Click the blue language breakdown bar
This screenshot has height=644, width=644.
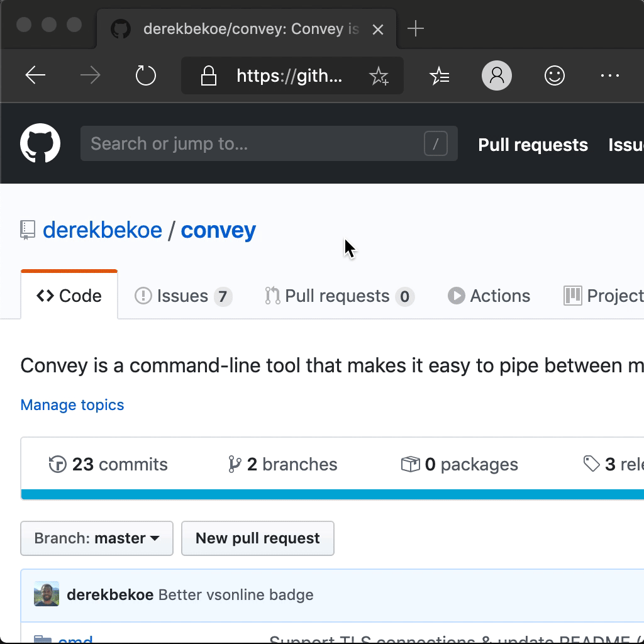click(x=332, y=494)
